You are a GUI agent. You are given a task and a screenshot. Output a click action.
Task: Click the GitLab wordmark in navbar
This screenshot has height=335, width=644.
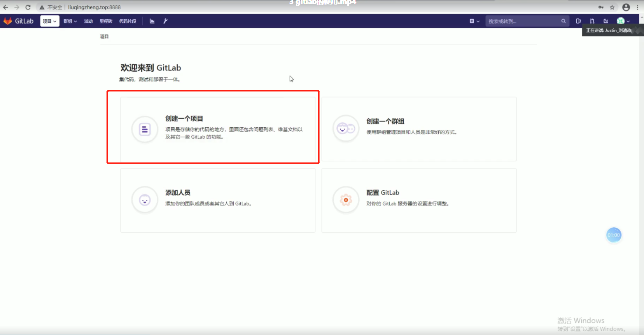24,21
